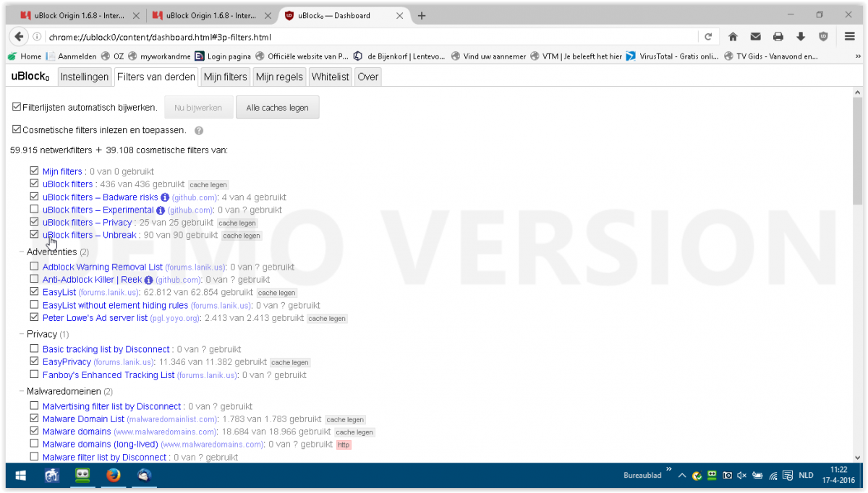Screen dimensions: 868x493
Task: Click the 'Nu bijwerken' button
Action: (x=198, y=108)
